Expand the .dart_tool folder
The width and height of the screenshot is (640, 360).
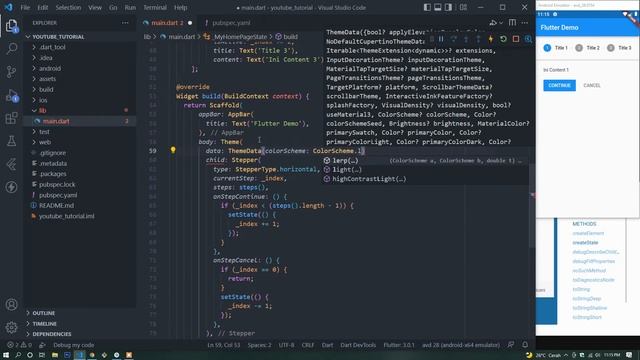coord(52,47)
